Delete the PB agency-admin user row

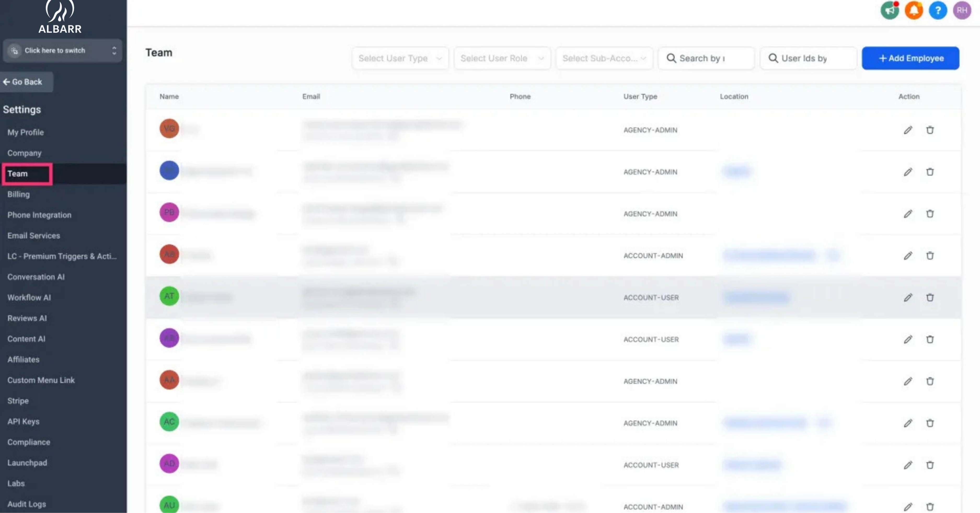[x=930, y=214]
